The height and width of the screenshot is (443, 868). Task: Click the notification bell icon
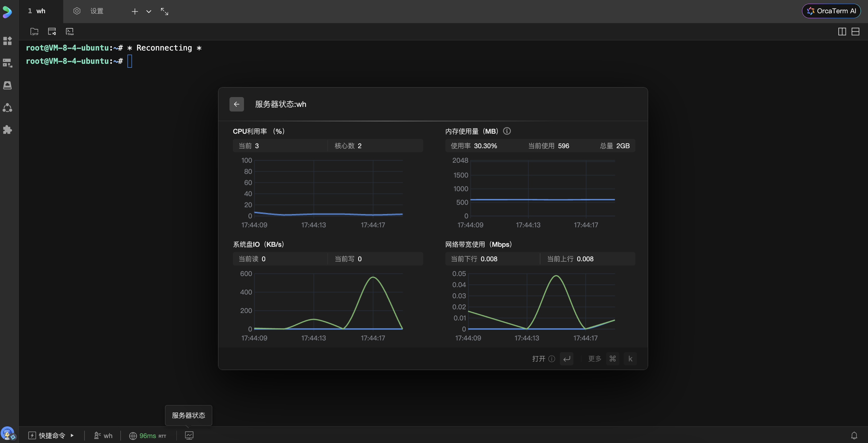tap(854, 435)
